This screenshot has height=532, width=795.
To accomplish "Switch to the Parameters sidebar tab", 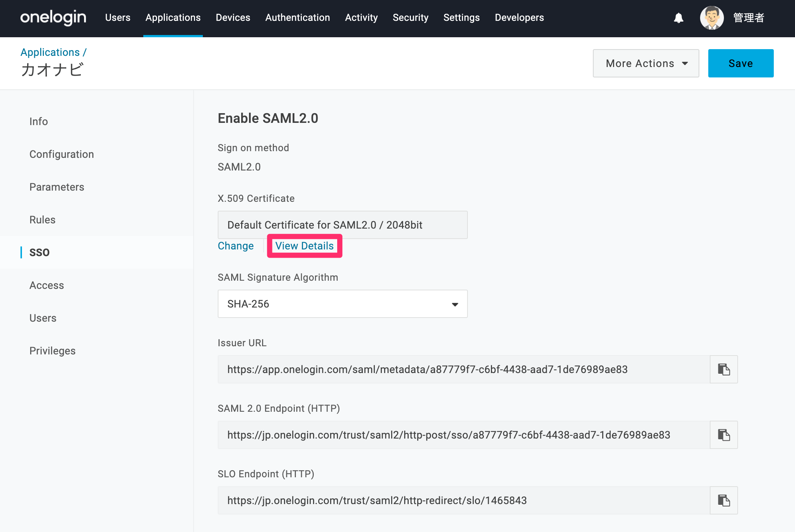I will pos(57,187).
